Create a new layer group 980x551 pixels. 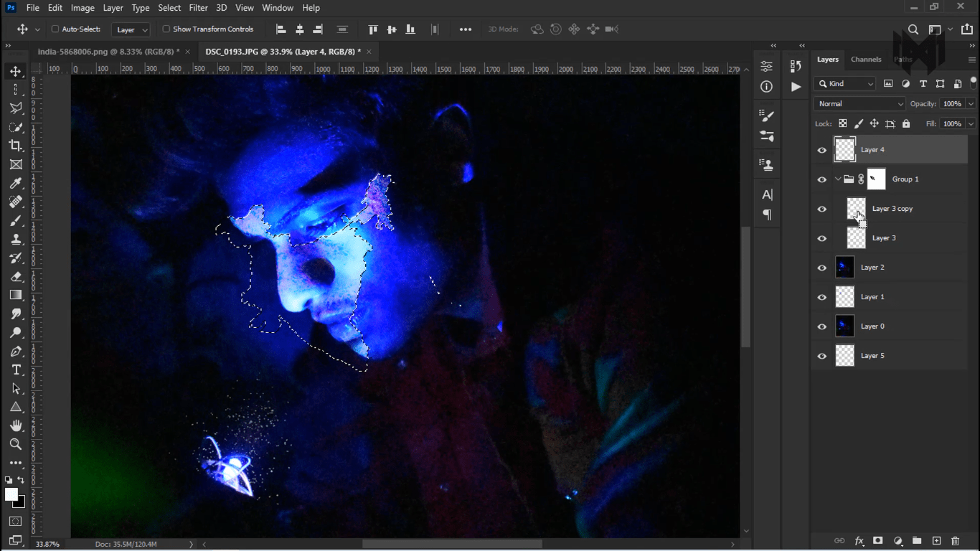917,541
